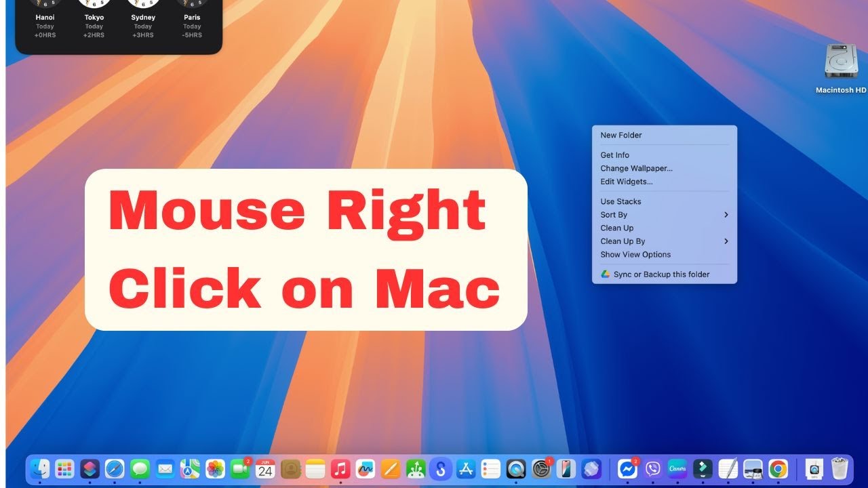The image size is (868, 488).
Task: Launch the Shortcuts app from Dock
Action: 90,468
